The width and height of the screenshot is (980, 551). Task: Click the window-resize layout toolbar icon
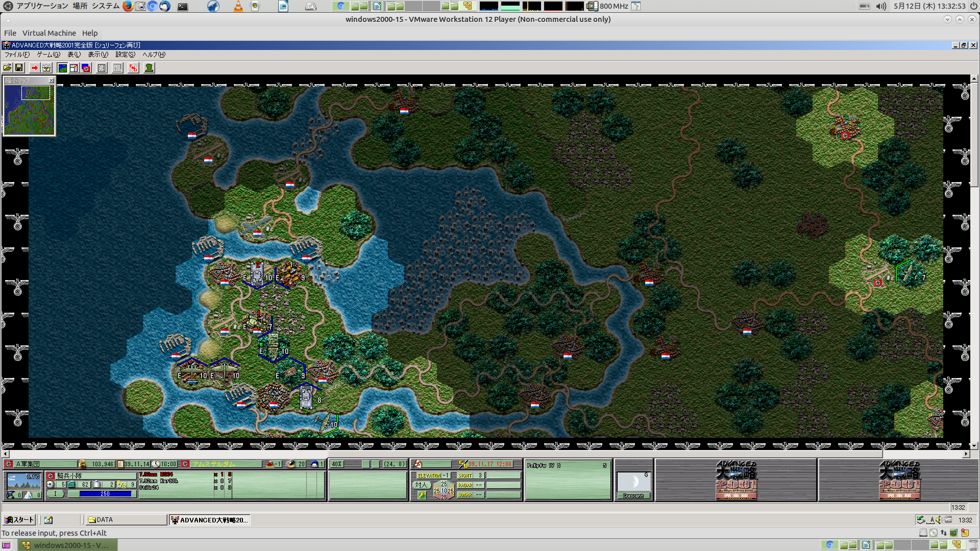[74, 68]
